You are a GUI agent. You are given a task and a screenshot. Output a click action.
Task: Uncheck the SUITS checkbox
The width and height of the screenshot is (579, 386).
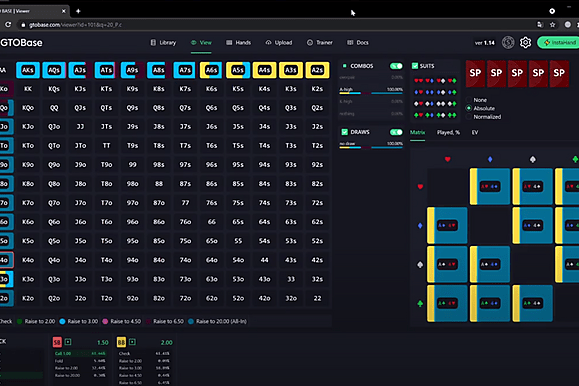(415, 66)
